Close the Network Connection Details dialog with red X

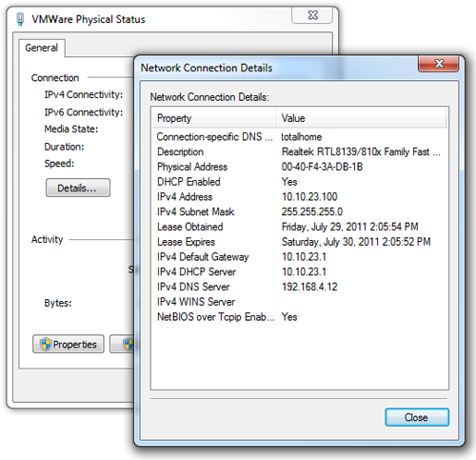pyautogui.click(x=439, y=64)
